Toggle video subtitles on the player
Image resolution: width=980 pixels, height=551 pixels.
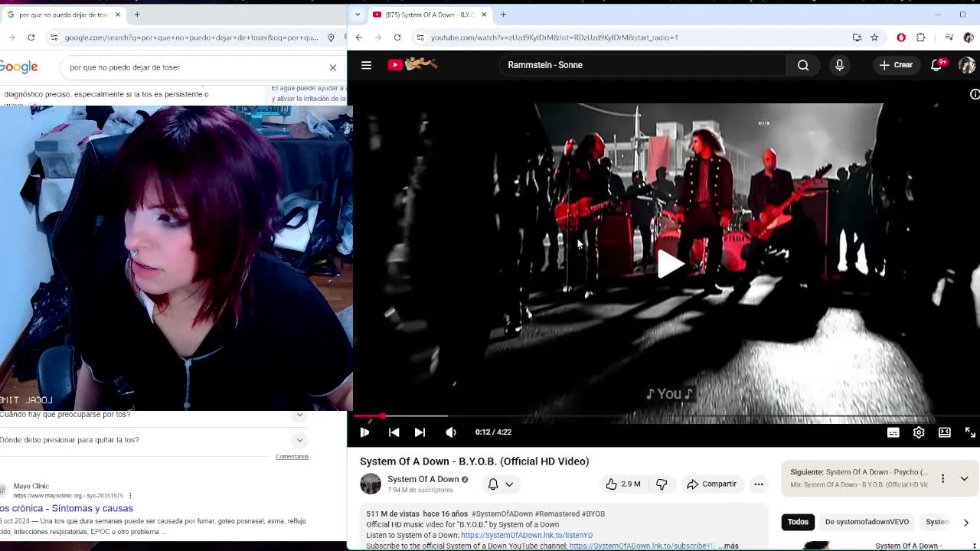[893, 432]
